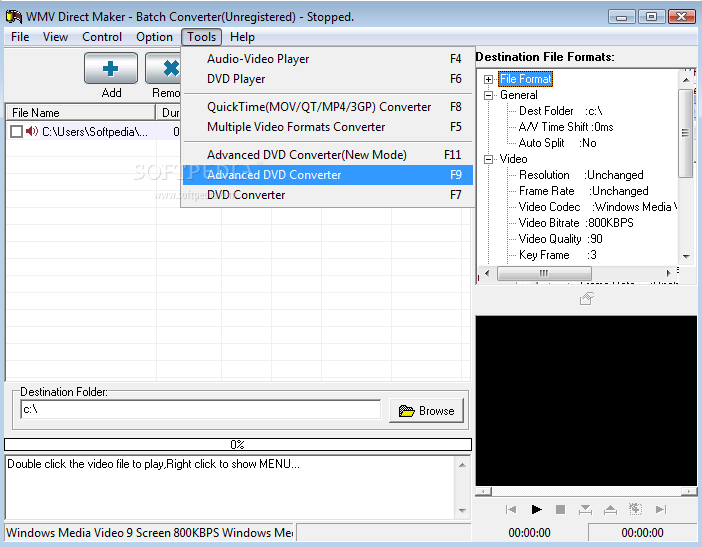Set the mark-in point icon
The image size is (702, 547).
[x=585, y=509]
